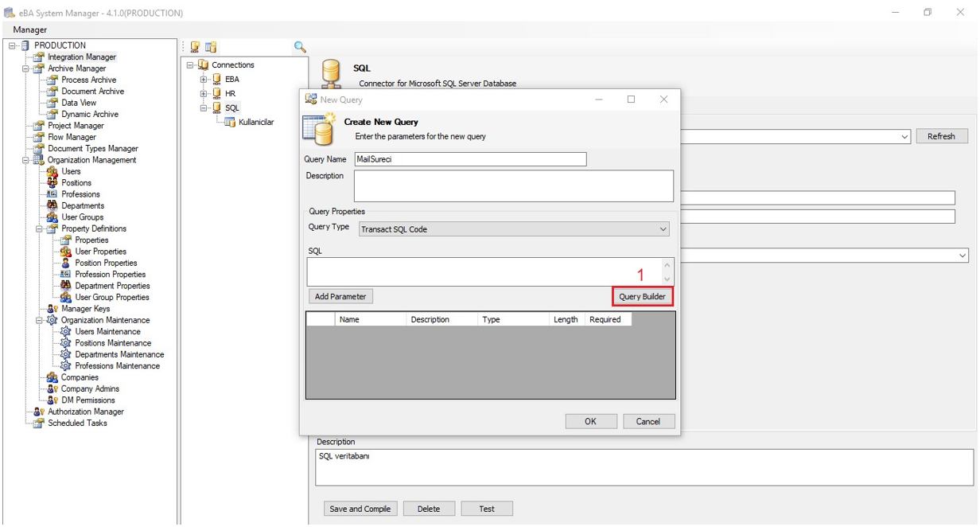
Task: Click Save and Compile button
Action: (360, 509)
